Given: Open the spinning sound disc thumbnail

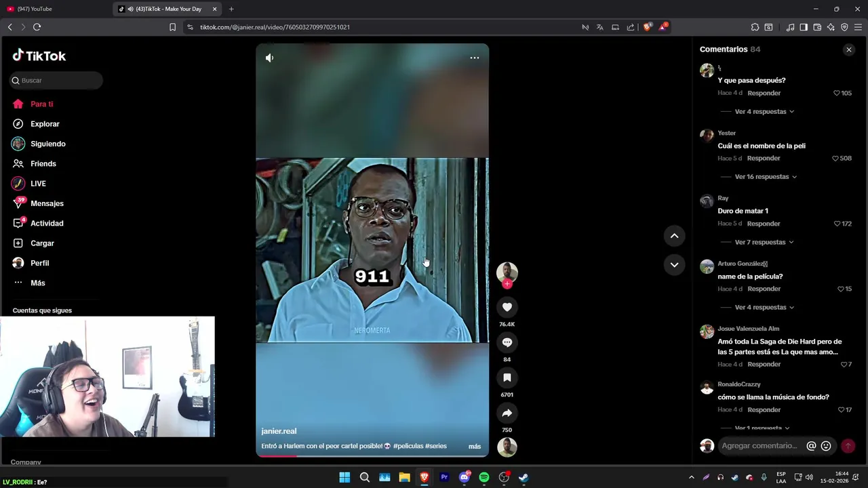Looking at the screenshot, I should [507, 447].
